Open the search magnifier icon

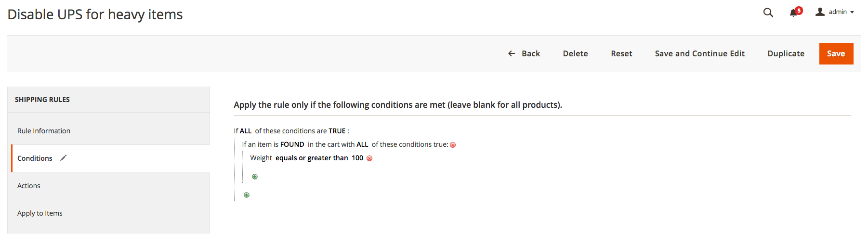(768, 13)
